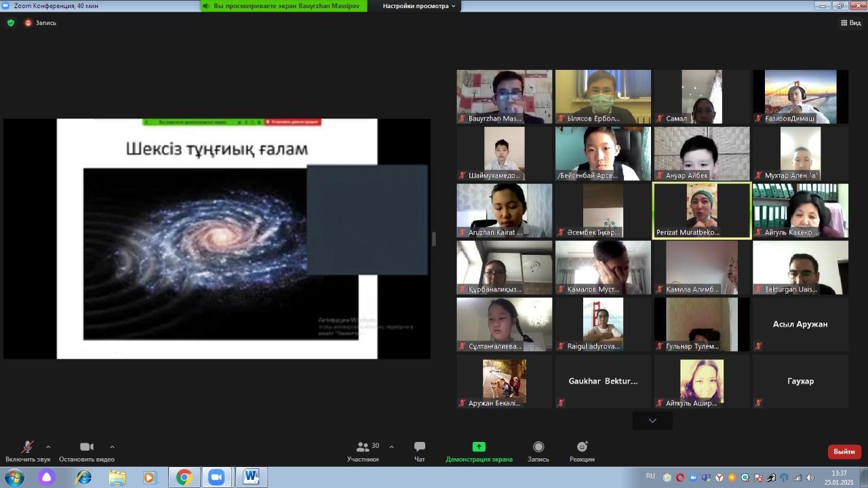This screenshot has width=868, height=488.
Task: Open the Chat panel
Action: click(419, 451)
